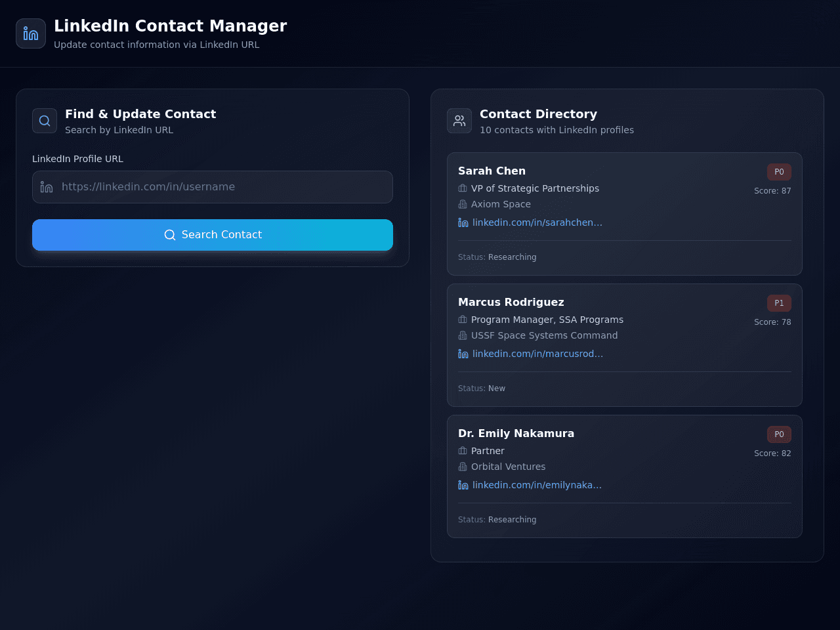
Task: Click the 10 contacts with LinkedIn profiles text
Action: (556, 130)
